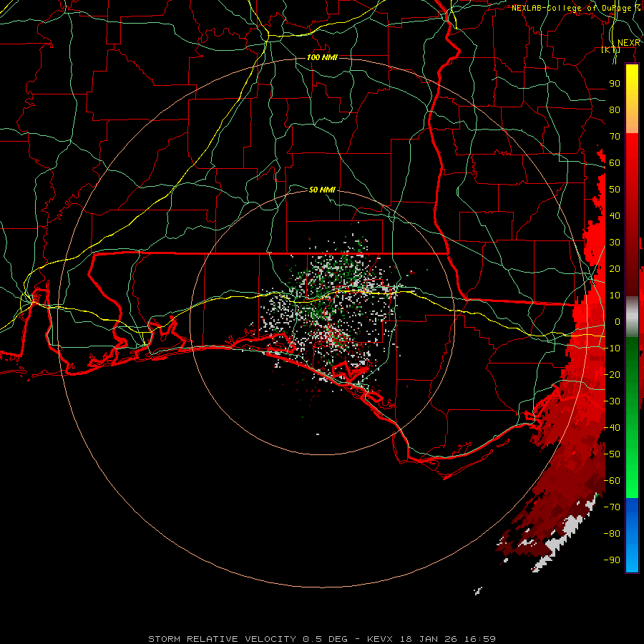The height and width of the screenshot is (644, 644).
Task: Click the -30 knot scale label
Action: click(x=612, y=401)
